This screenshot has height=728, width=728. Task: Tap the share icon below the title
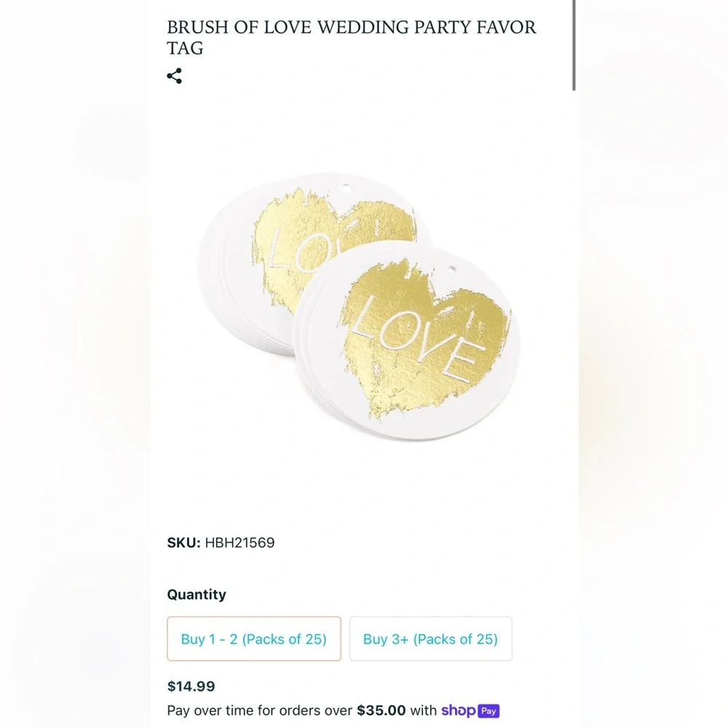pos(175,76)
